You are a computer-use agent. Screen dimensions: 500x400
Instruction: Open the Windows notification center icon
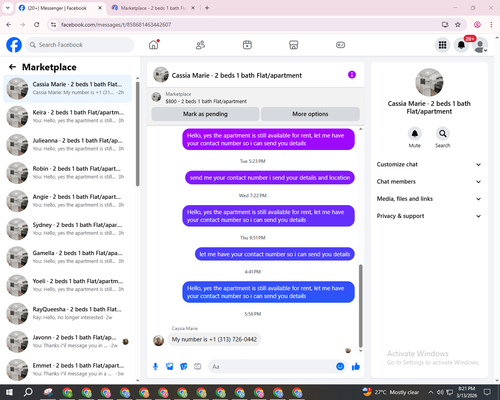(x=487, y=392)
